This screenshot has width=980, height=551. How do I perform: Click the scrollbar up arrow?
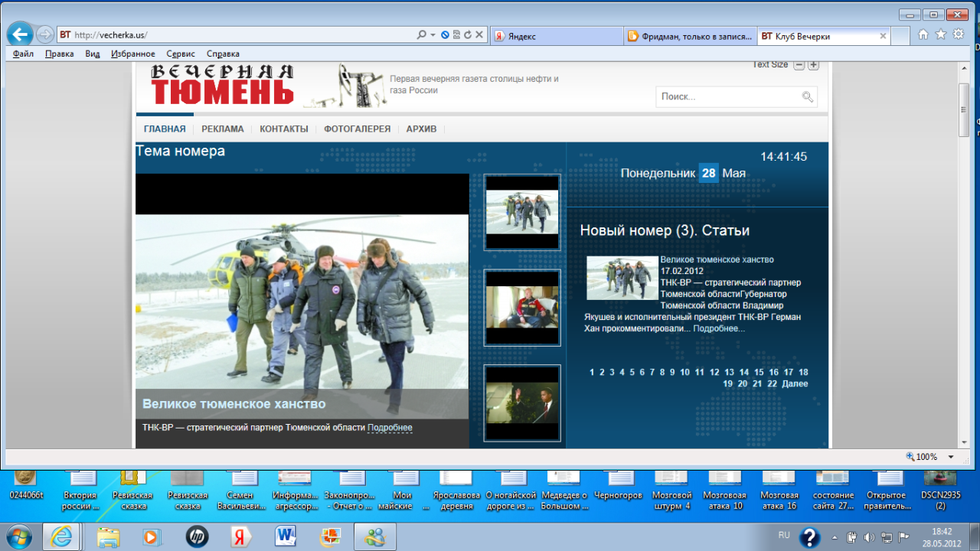964,67
